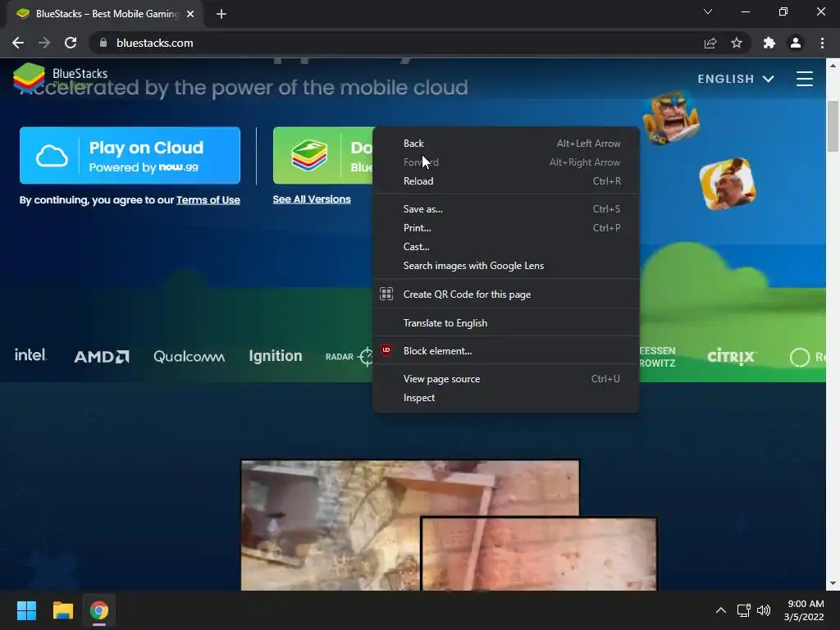Select Create QR Code for this page
The width and height of the screenshot is (840, 630).
tap(505, 294)
